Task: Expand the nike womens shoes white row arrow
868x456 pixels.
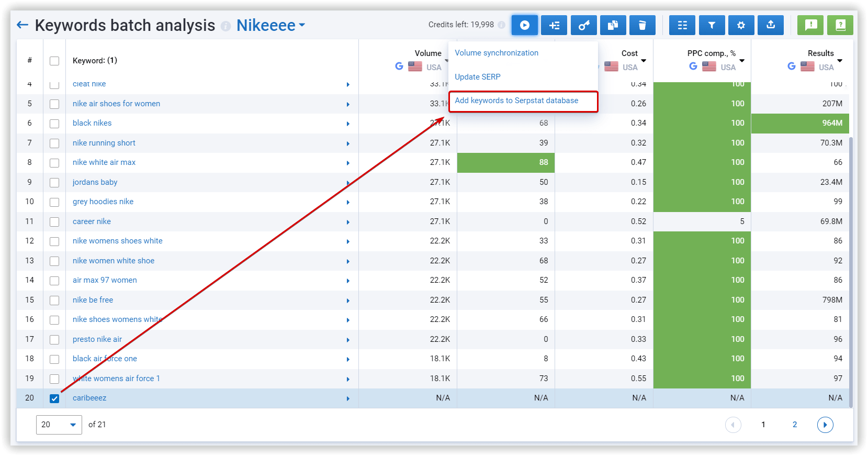Action: coord(348,241)
